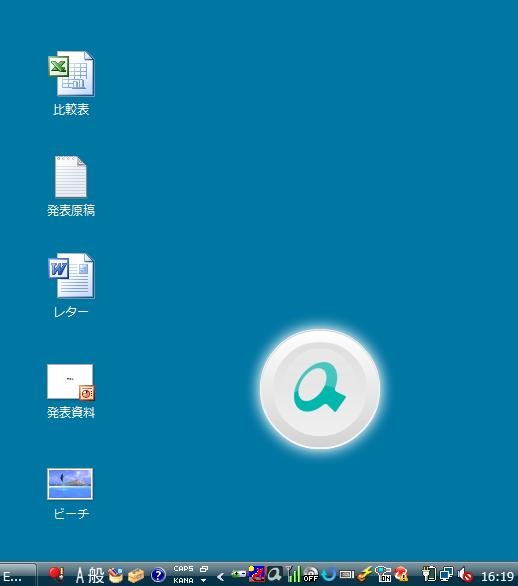Image resolution: width=518 pixels, height=586 pixels.
Task: Click the network computers tray icon
Action: pyautogui.click(x=447, y=575)
